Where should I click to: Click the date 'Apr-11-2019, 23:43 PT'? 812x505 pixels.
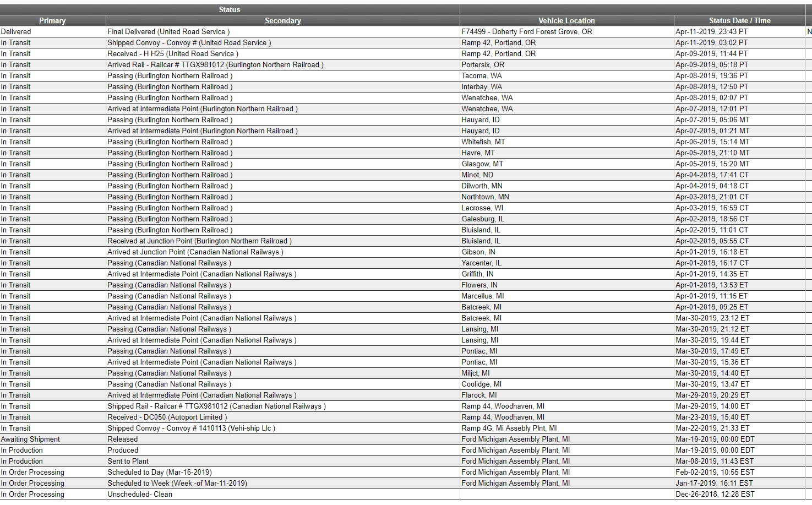point(712,31)
